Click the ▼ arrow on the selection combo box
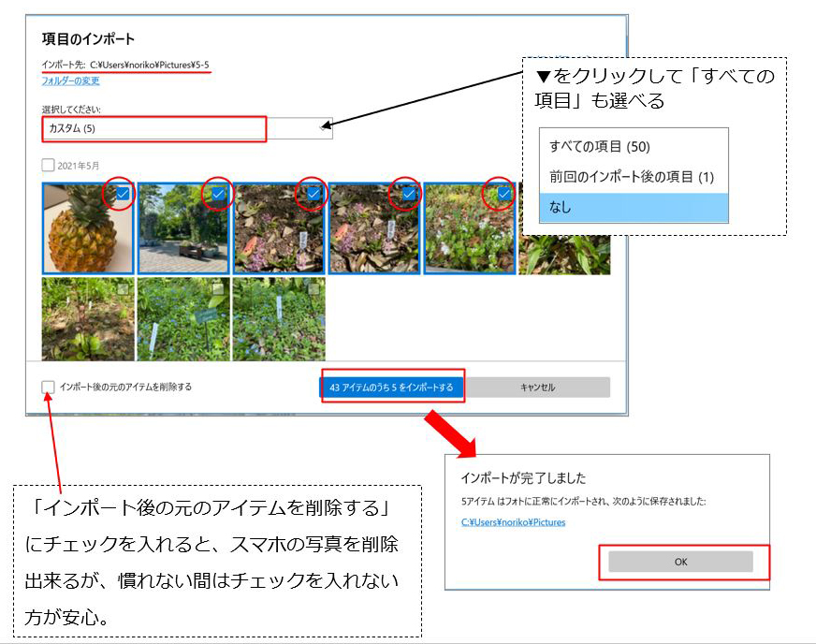 323,128
